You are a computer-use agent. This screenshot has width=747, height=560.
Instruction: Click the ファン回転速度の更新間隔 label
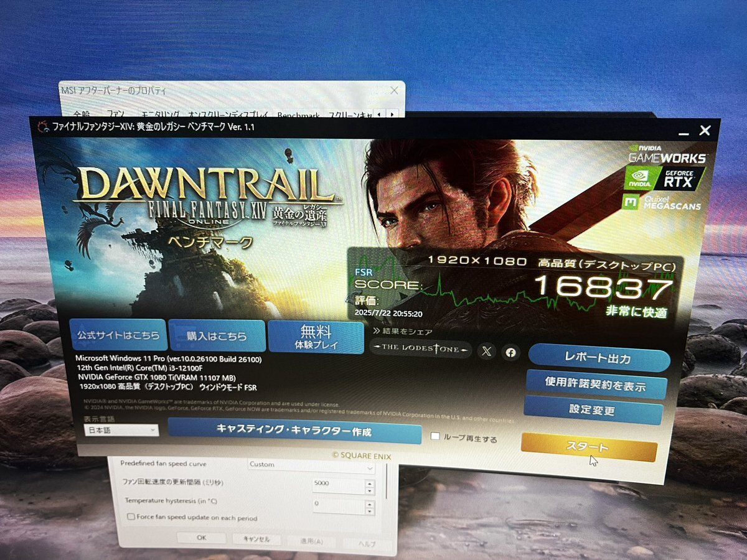click(172, 482)
